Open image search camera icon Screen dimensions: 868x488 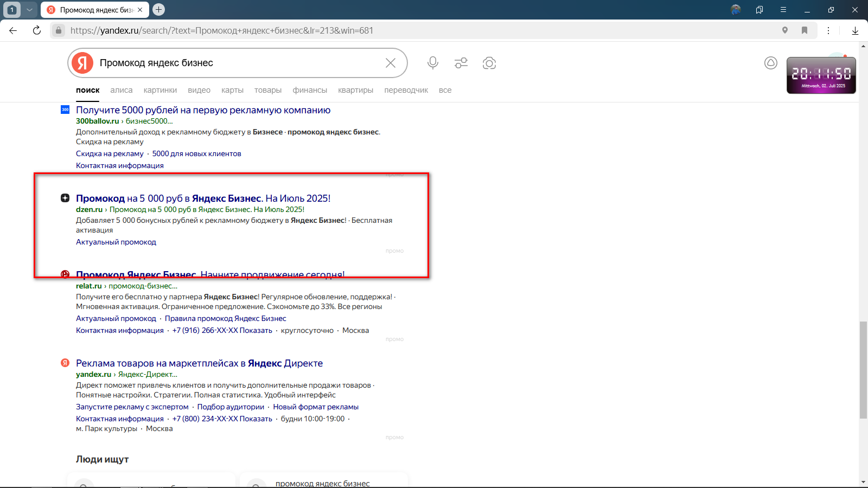click(489, 63)
